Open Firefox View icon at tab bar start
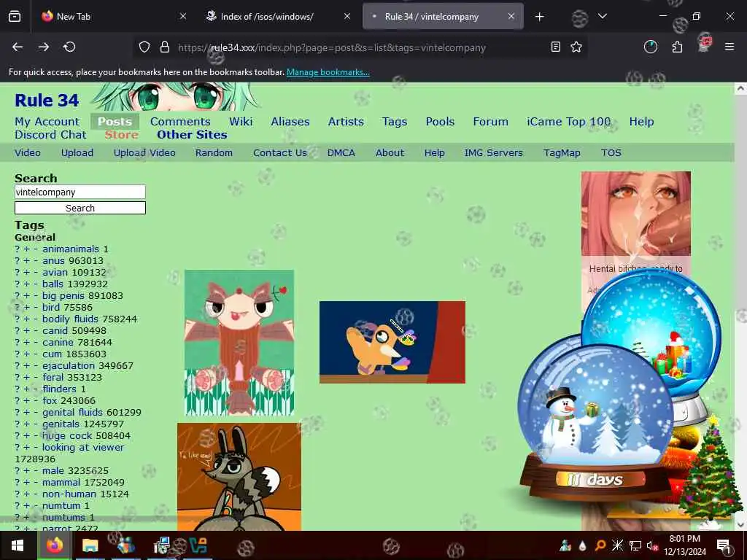 [x=15, y=16]
